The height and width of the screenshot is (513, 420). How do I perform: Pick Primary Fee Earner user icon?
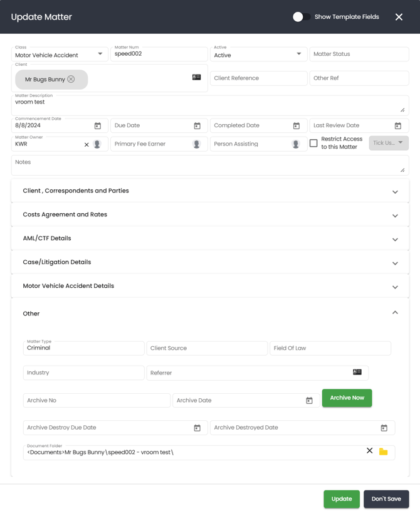click(197, 144)
